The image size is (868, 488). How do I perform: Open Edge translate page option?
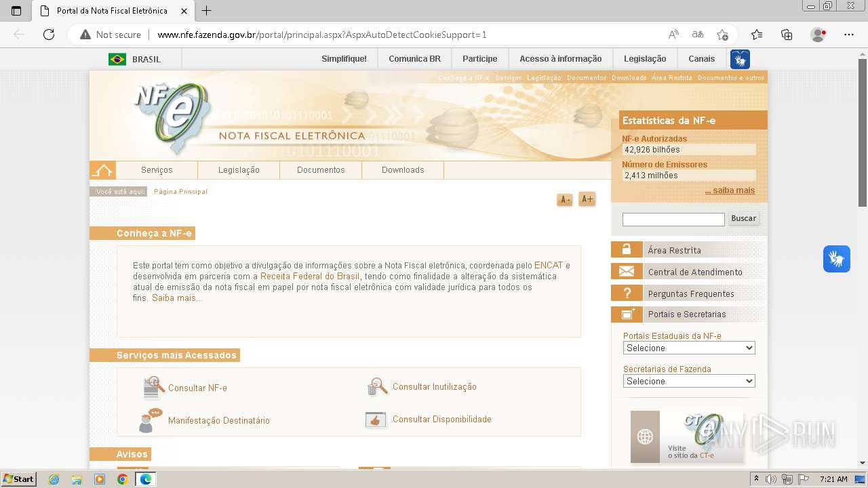click(698, 35)
